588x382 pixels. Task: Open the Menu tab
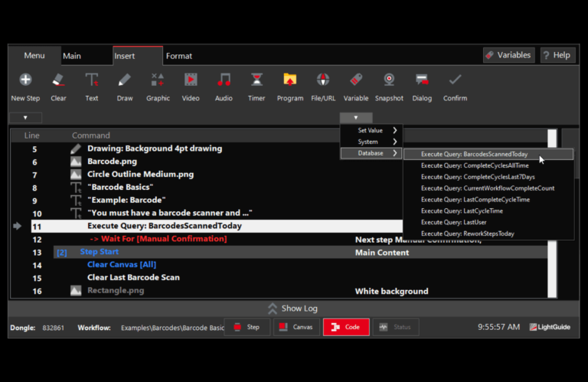(34, 55)
